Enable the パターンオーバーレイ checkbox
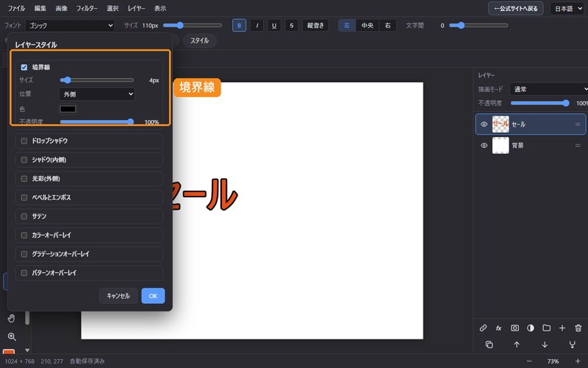The image size is (588, 368). pos(24,272)
